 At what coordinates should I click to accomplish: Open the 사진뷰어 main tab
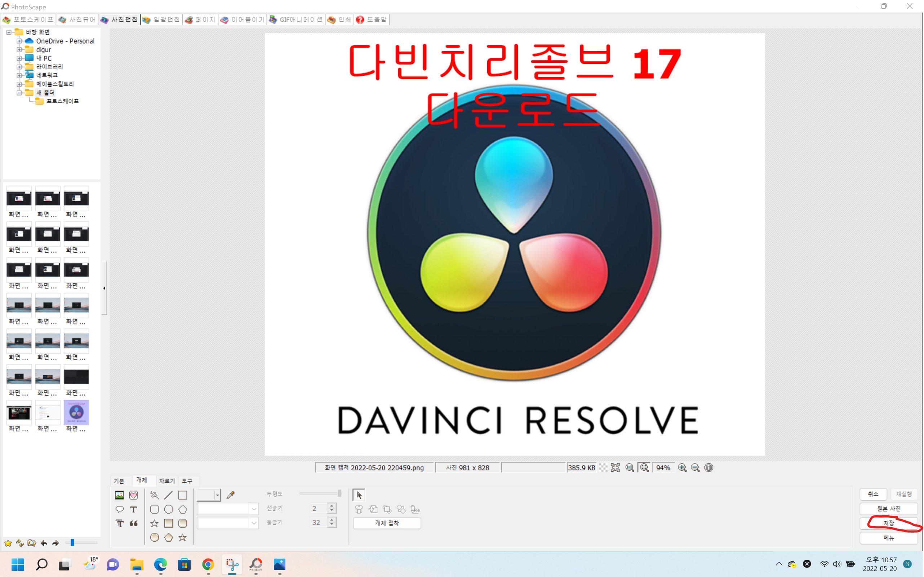click(x=77, y=19)
